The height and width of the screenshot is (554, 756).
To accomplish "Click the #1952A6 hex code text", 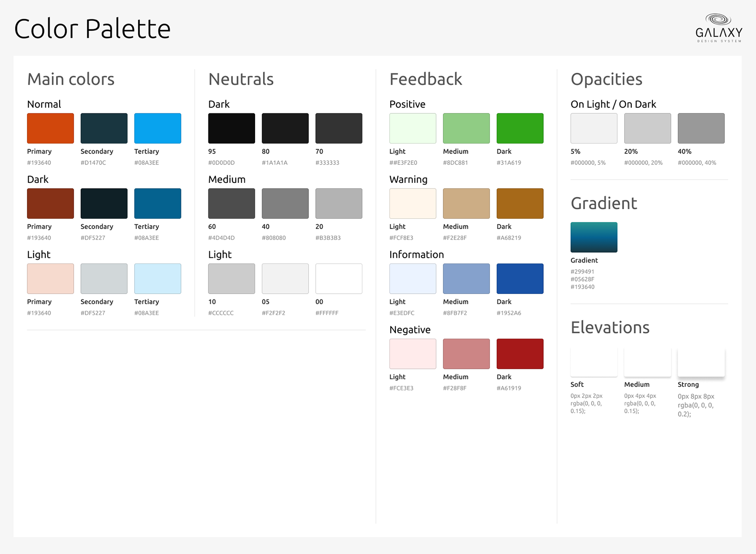I will pyautogui.click(x=509, y=313).
